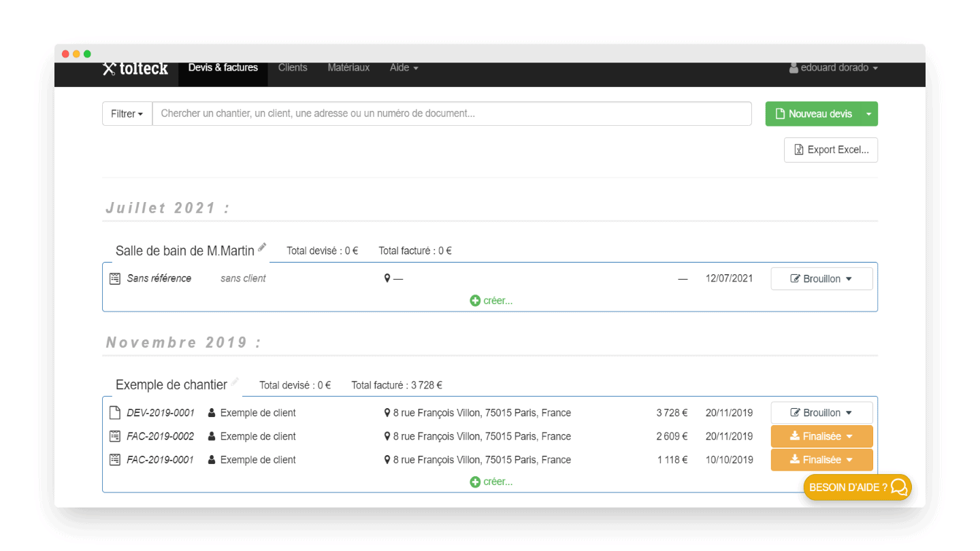Click the date 12/07/2021
Viewport: 980px width, 551px height.
click(x=730, y=278)
